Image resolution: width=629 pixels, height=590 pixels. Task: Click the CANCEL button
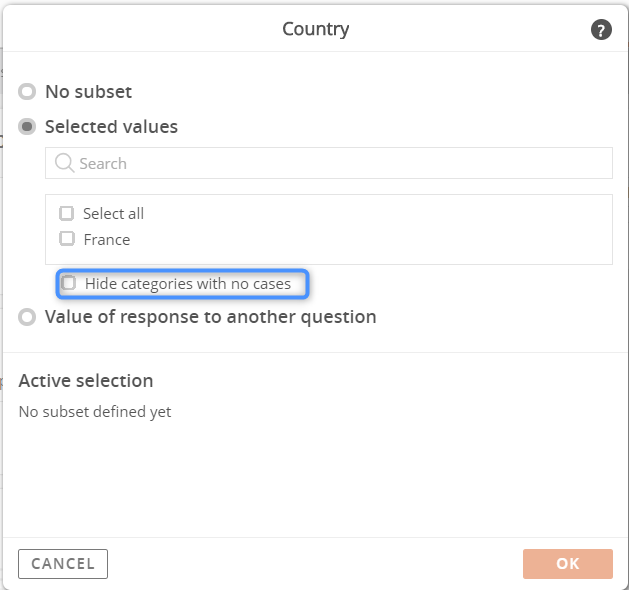[x=63, y=564]
